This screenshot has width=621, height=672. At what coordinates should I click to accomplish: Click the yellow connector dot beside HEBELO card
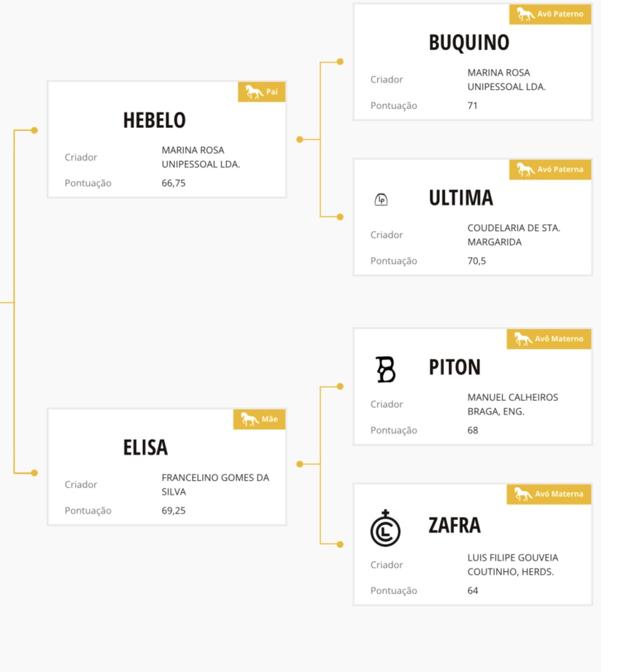coord(34,131)
